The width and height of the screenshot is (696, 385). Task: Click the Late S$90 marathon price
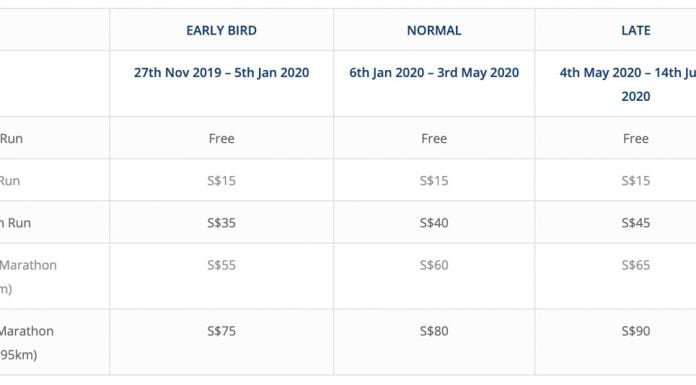pyautogui.click(x=636, y=331)
